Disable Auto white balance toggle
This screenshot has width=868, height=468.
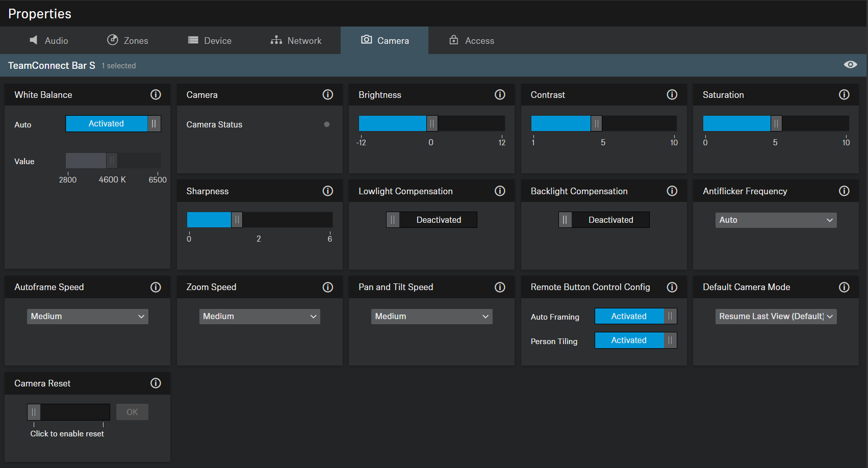(113, 124)
